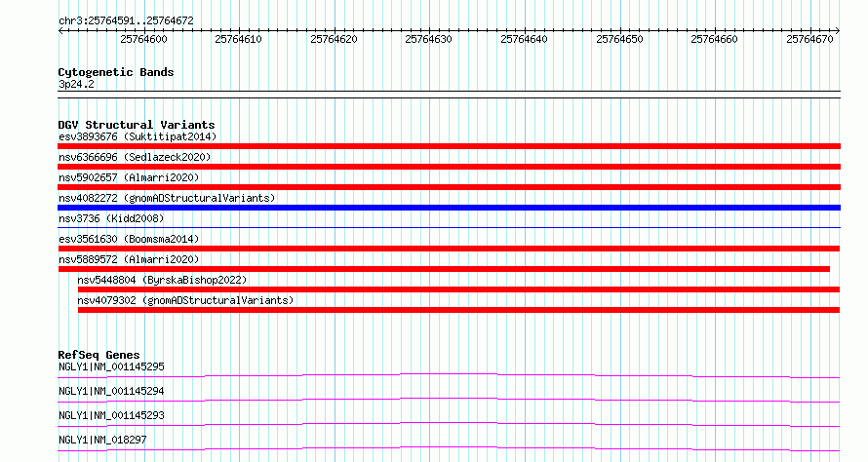The height and width of the screenshot is (462, 868).
Task: Open variant nsv5902657 (Almarri2020) label
Action: click(129, 177)
